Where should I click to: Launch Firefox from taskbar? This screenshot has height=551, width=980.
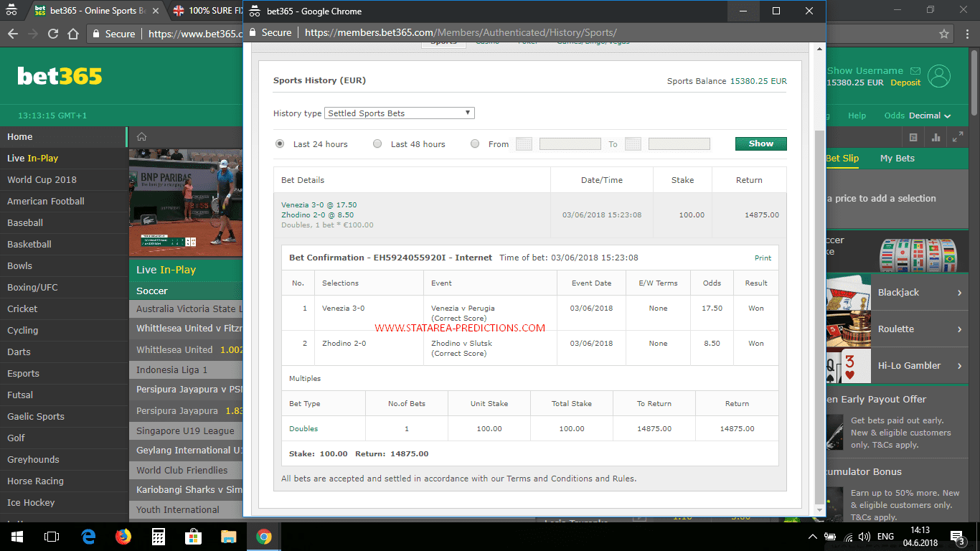point(123,537)
